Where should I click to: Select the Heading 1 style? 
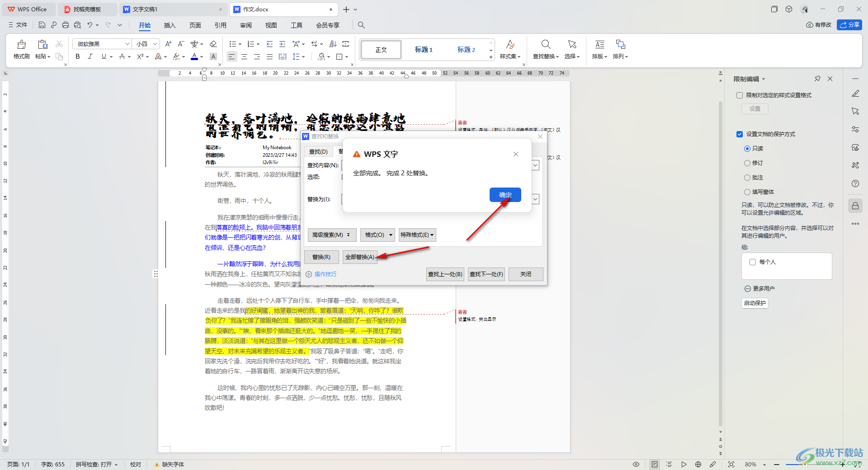coord(424,50)
